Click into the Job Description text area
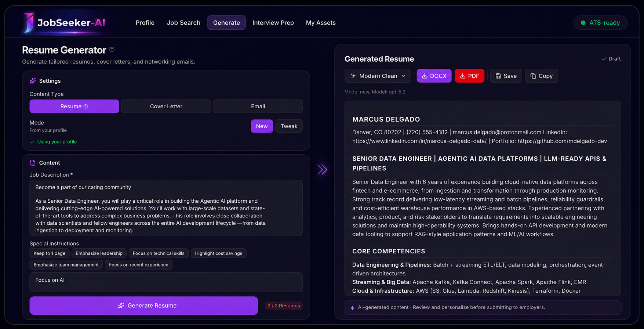Viewport: 644px width, 329px height. click(166, 208)
